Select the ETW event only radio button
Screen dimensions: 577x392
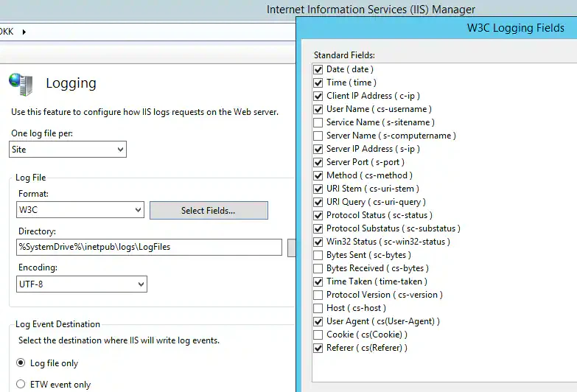21,385
